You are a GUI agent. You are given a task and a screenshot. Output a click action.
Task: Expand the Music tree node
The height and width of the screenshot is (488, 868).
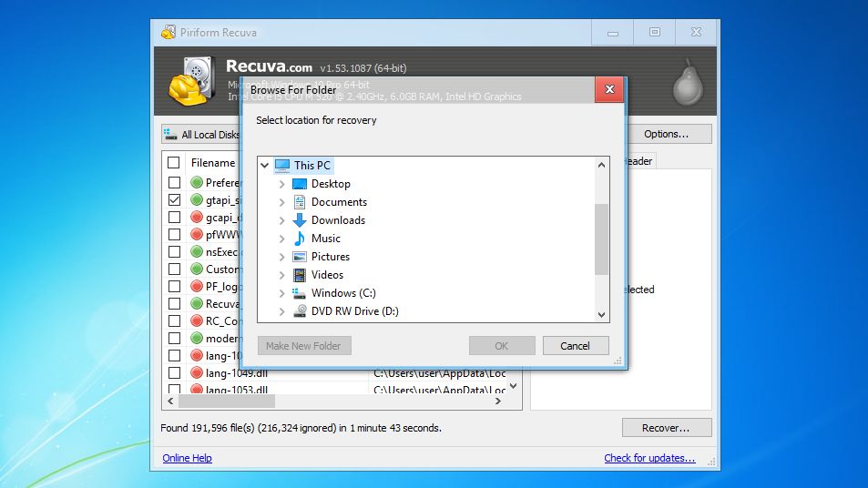(281, 239)
